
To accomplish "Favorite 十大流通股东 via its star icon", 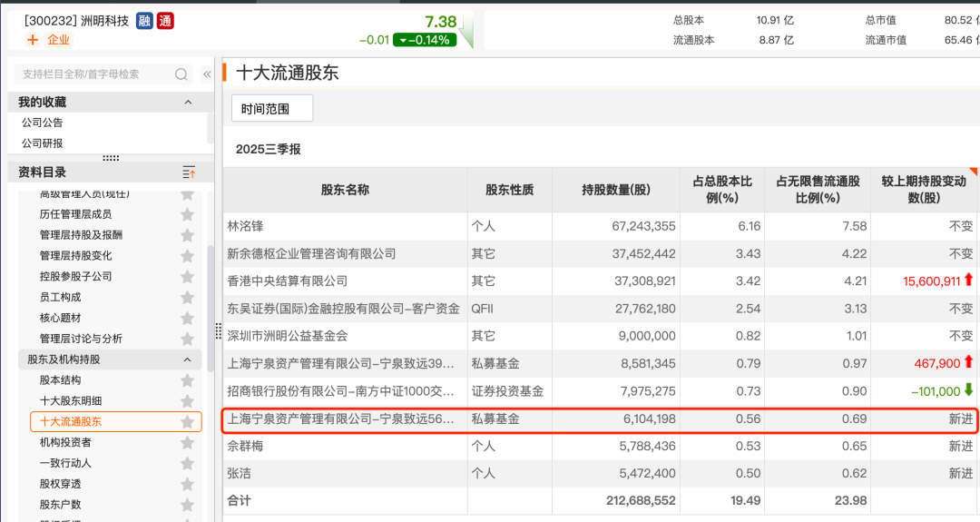I will coord(188,422).
